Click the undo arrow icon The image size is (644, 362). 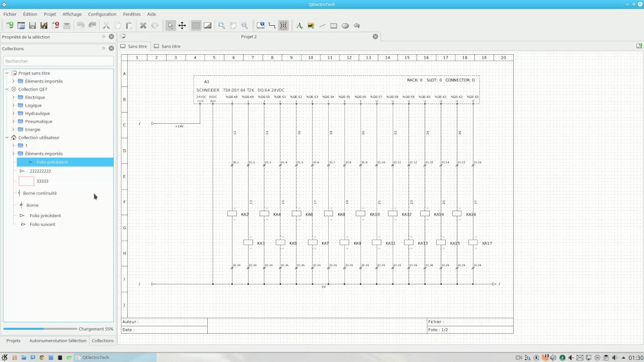pyautogui.click(x=80, y=26)
